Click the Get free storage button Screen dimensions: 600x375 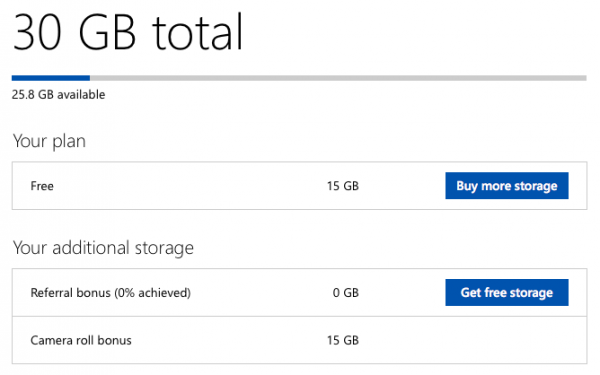point(507,292)
